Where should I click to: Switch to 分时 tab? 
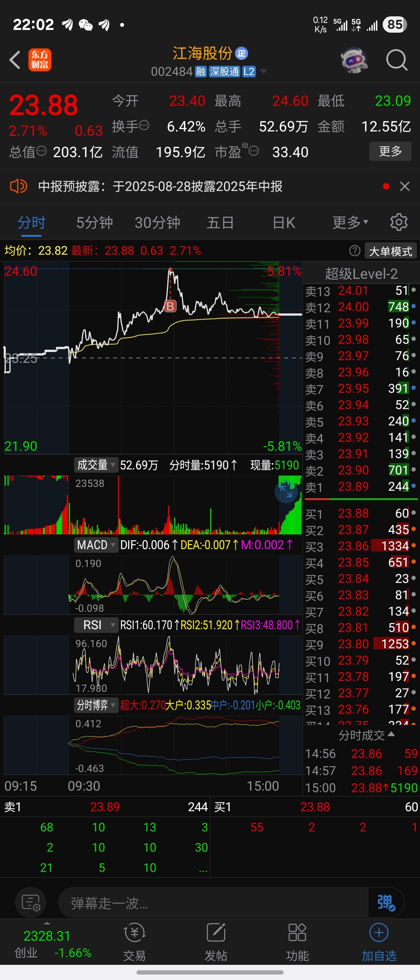[31, 223]
